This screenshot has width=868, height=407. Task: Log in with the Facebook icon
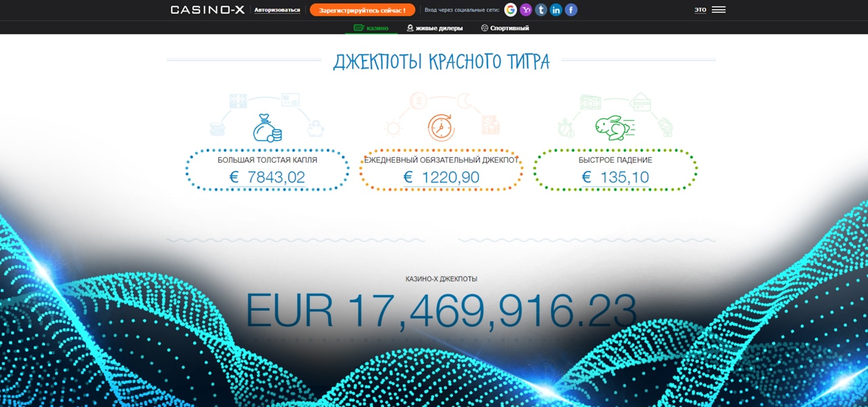tap(570, 9)
